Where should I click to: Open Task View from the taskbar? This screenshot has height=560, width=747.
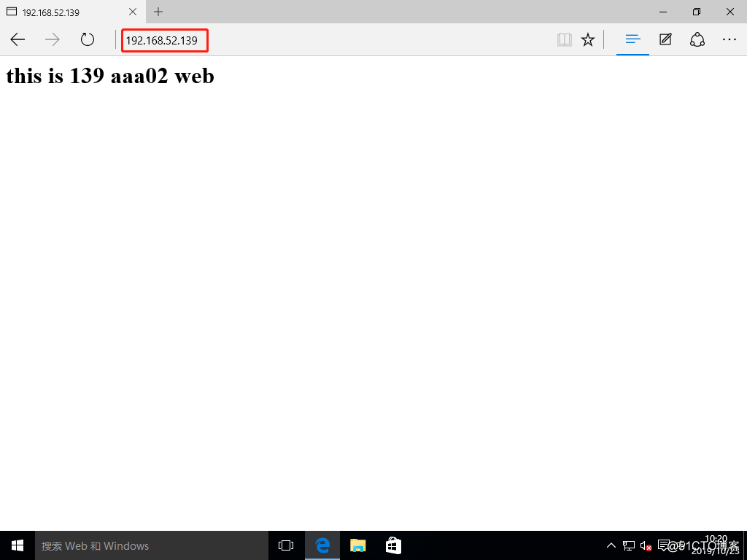[x=286, y=545]
